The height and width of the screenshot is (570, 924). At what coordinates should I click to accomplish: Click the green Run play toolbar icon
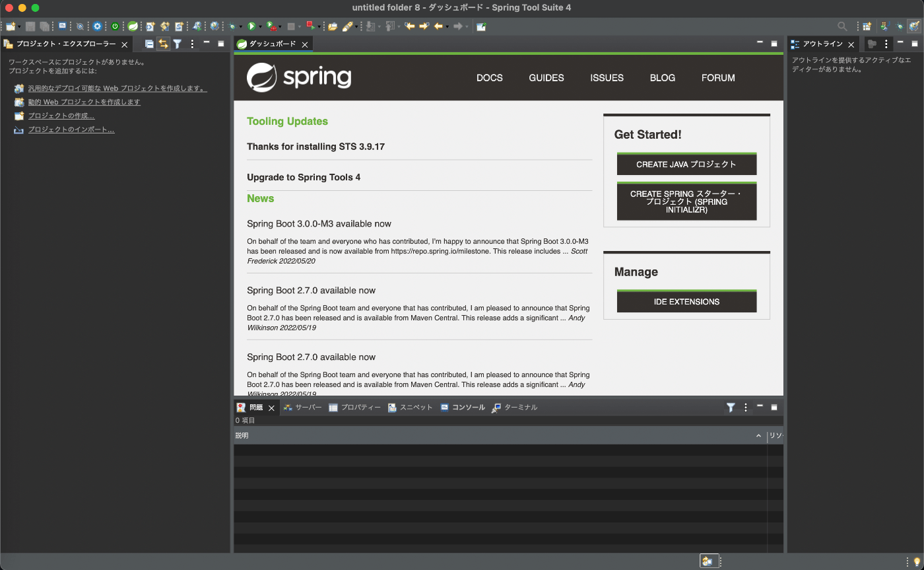pyautogui.click(x=251, y=26)
